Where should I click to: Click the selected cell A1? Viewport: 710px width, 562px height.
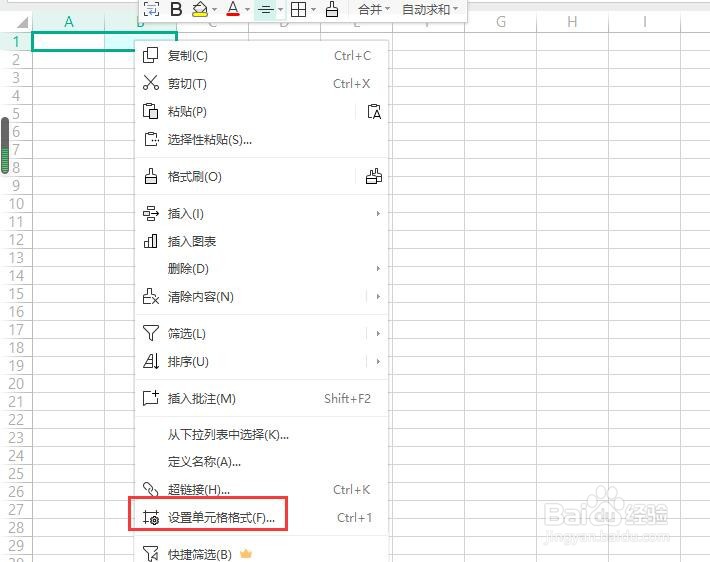coord(68,41)
